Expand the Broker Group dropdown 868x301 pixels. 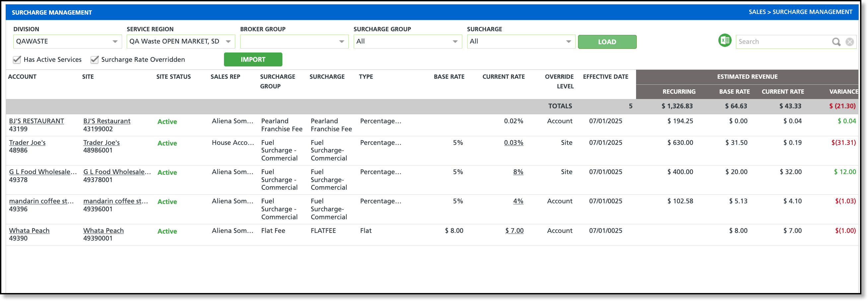click(294, 42)
